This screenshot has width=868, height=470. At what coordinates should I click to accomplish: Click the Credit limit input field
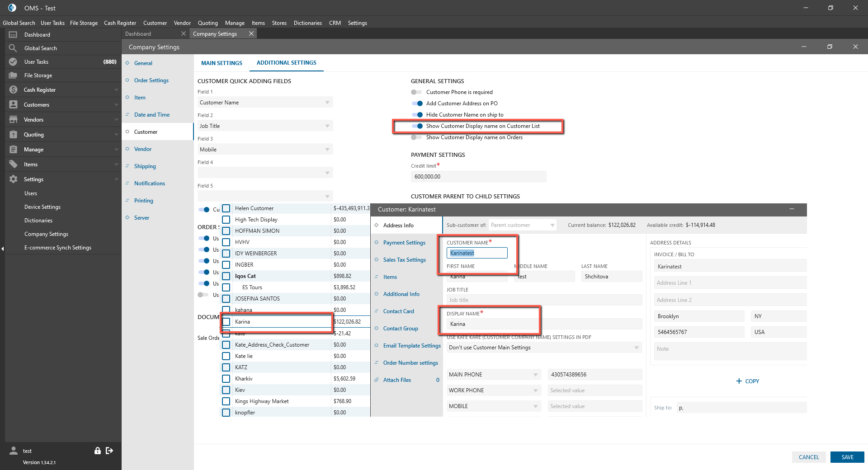click(x=478, y=177)
